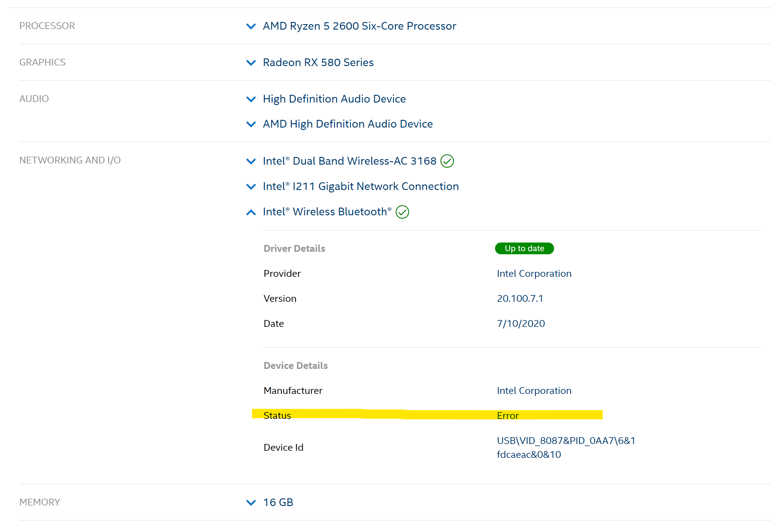Screen dimensions: 771x532
Task: Collapse the Intel Wireless Bluetooth details section
Action: [x=251, y=212]
